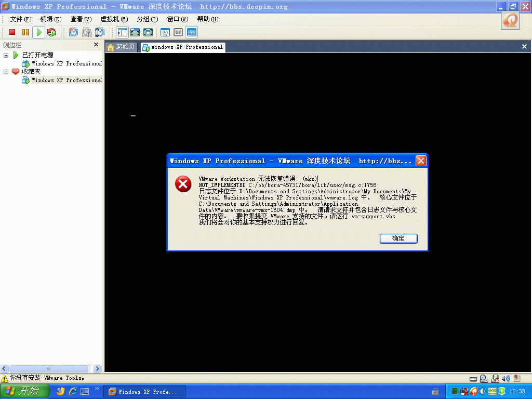Click the orange logo at top right
The height and width of the screenshot is (399, 532).
point(510,20)
